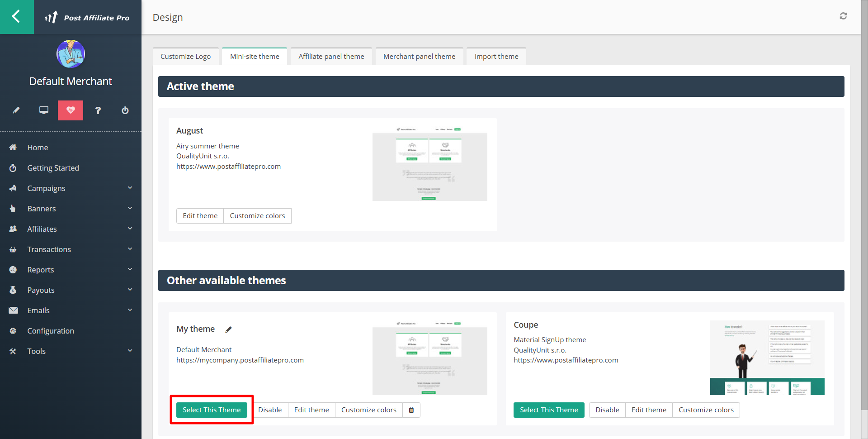Screen dimensions: 868x439
Task: Click the Home house icon in sidebar
Action: [13, 148]
